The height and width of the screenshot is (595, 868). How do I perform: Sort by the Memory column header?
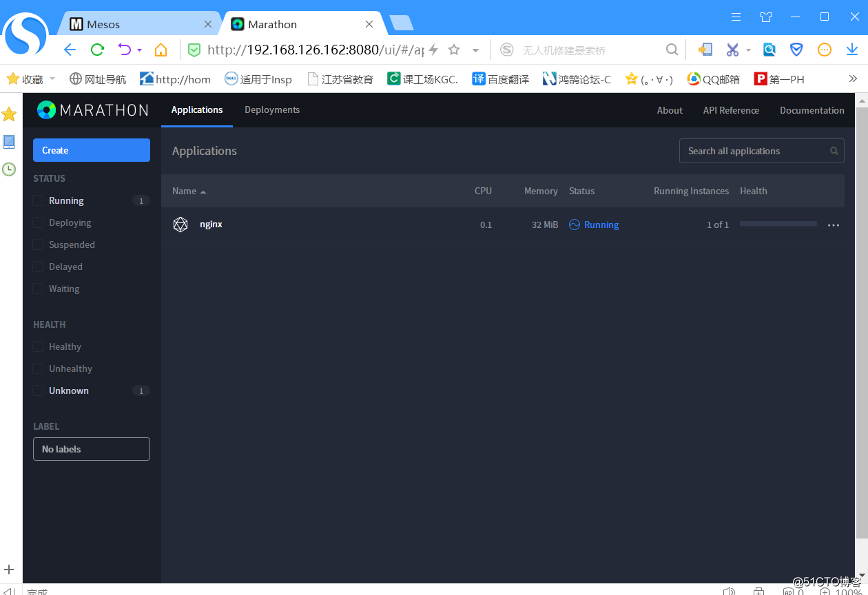click(541, 191)
